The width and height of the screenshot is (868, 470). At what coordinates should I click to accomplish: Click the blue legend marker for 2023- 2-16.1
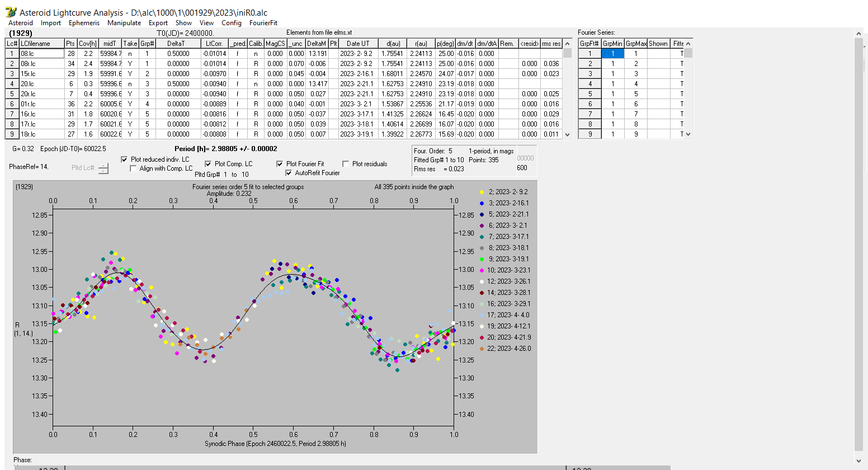pos(482,203)
